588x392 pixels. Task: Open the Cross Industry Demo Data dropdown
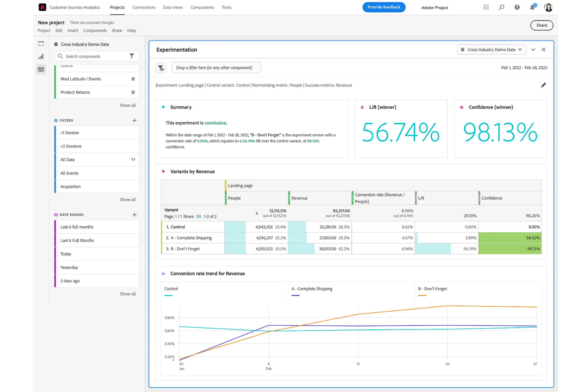(x=491, y=49)
